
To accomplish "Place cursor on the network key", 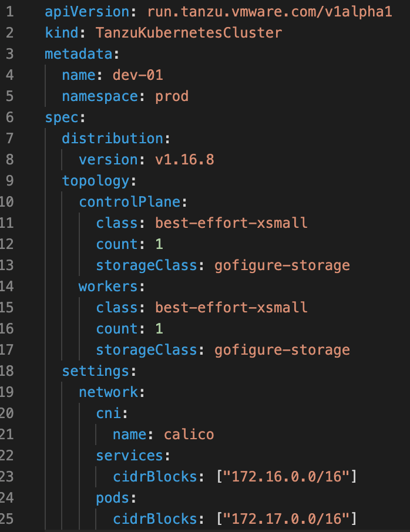I will click(x=108, y=392).
